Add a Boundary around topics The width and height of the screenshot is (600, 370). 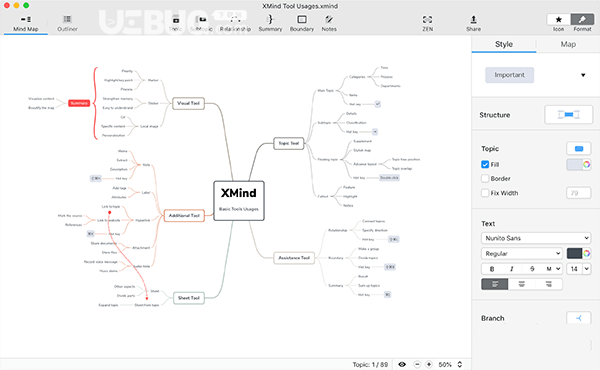(x=302, y=23)
